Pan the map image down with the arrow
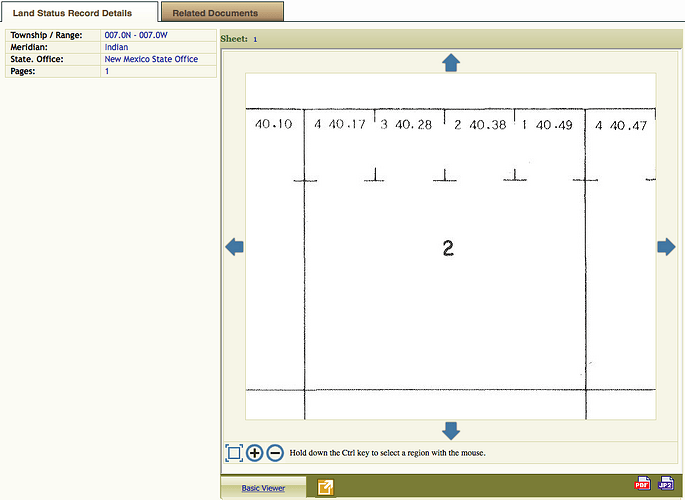This screenshot has height=500, width=685. [451, 431]
